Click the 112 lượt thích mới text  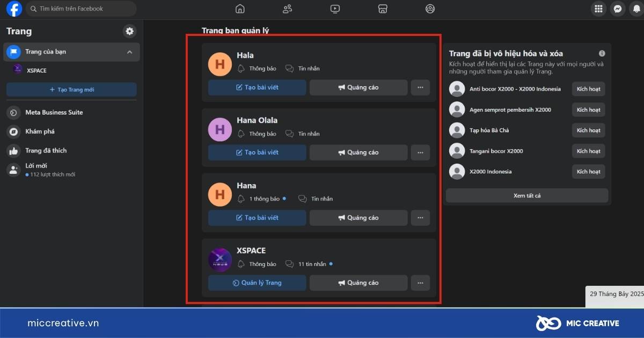53,175
